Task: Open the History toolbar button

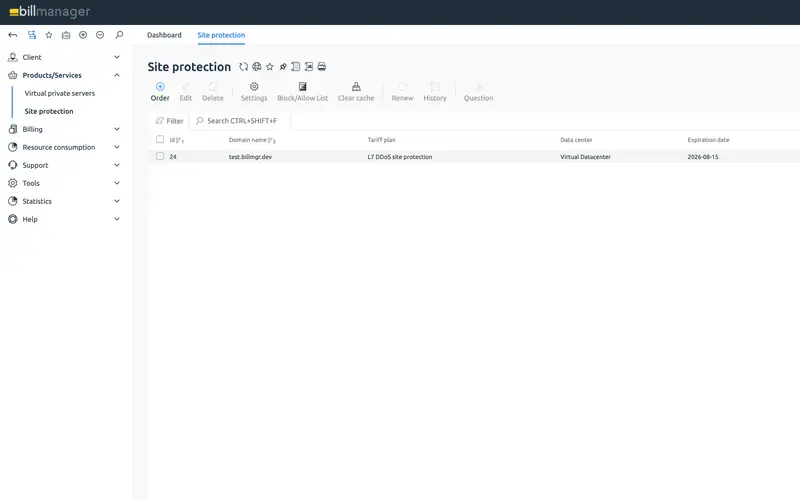Action: coord(435,92)
